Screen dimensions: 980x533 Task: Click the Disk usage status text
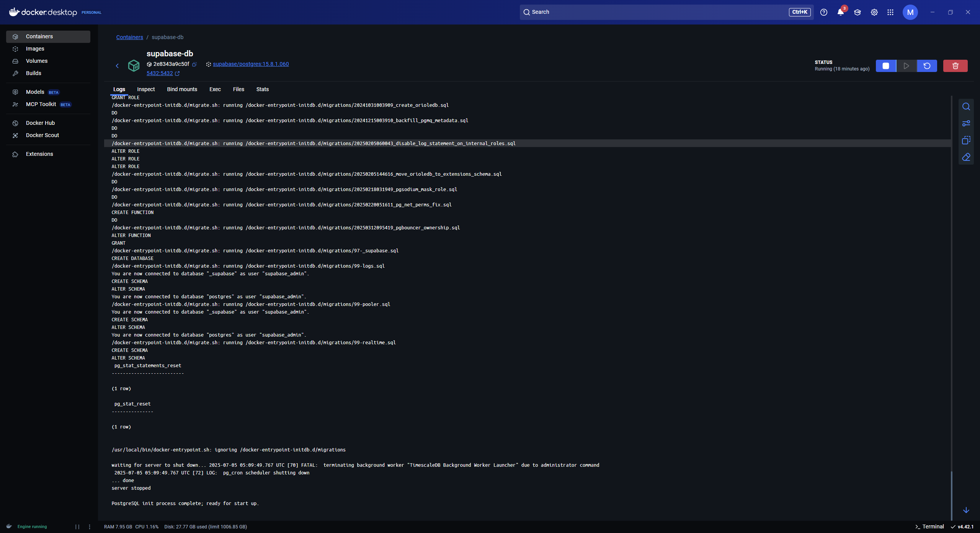pyautogui.click(x=206, y=527)
